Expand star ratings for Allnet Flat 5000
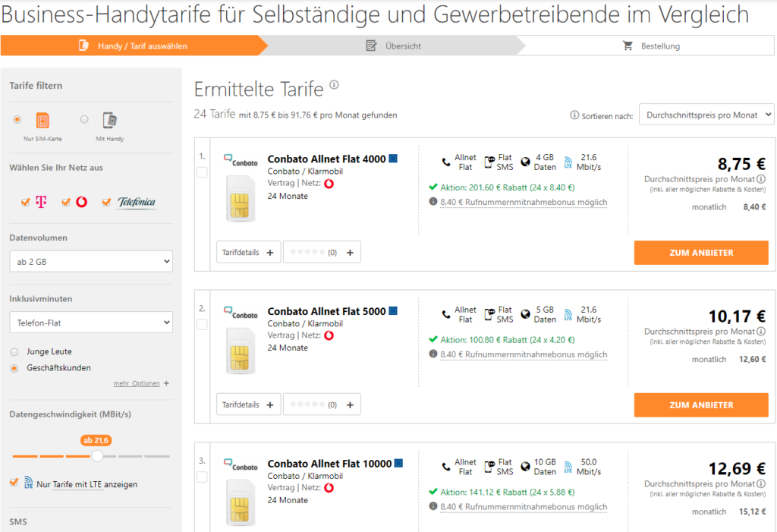Viewport: 777px width, 532px height. coord(322,404)
